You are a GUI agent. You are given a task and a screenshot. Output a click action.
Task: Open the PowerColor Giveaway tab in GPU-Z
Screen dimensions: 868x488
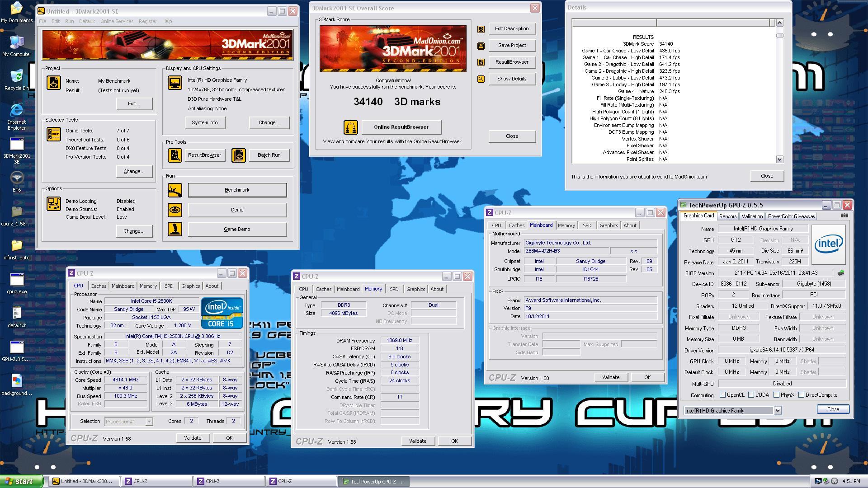click(791, 216)
